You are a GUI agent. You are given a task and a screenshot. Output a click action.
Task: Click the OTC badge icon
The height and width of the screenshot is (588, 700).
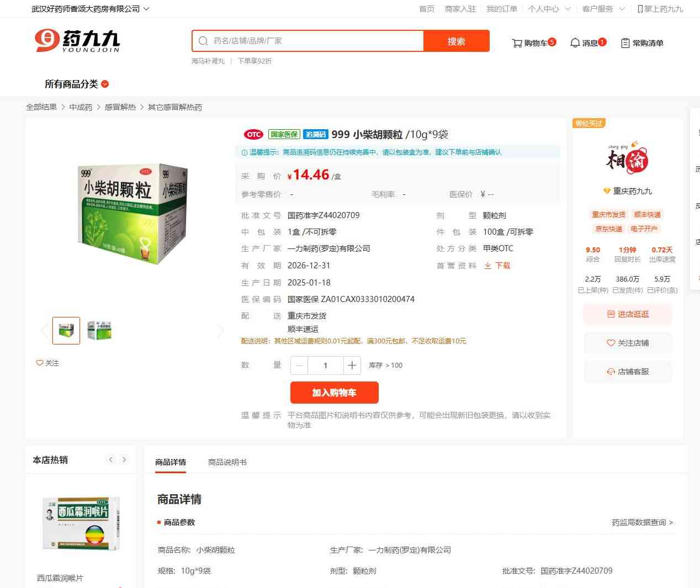253,134
